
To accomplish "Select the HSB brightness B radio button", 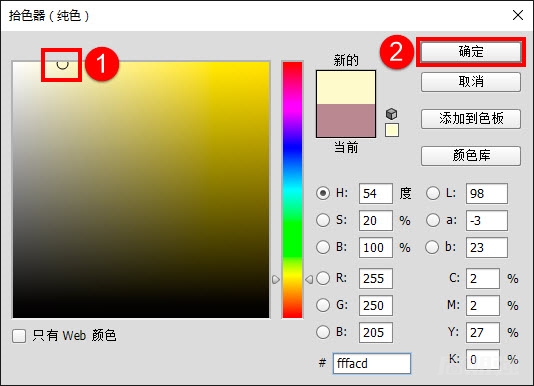I will [323, 247].
